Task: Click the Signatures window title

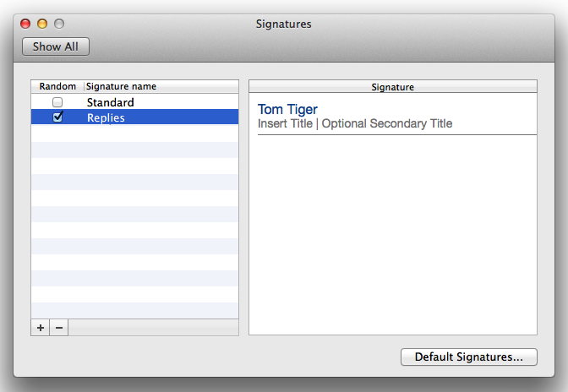Action: coord(284,24)
